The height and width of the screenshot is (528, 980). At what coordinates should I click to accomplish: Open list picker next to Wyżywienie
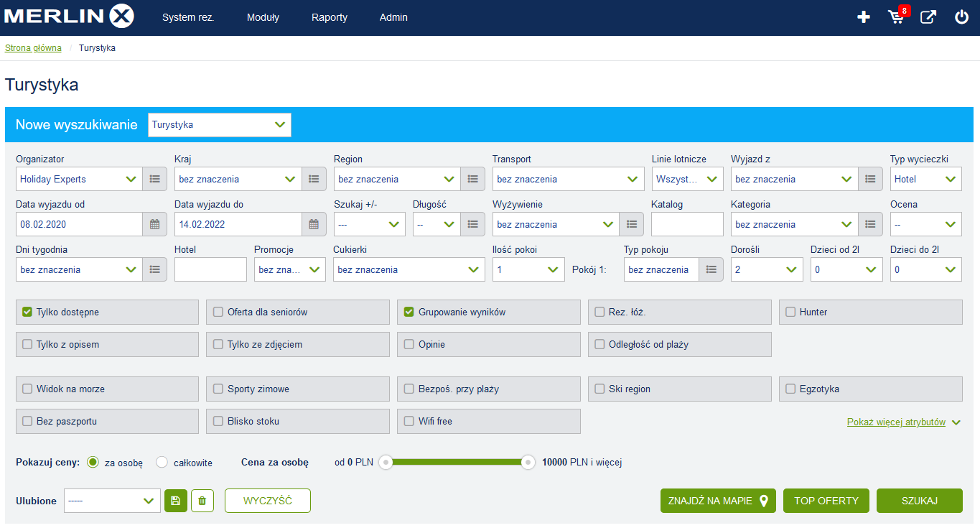pyautogui.click(x=632, y=224)
